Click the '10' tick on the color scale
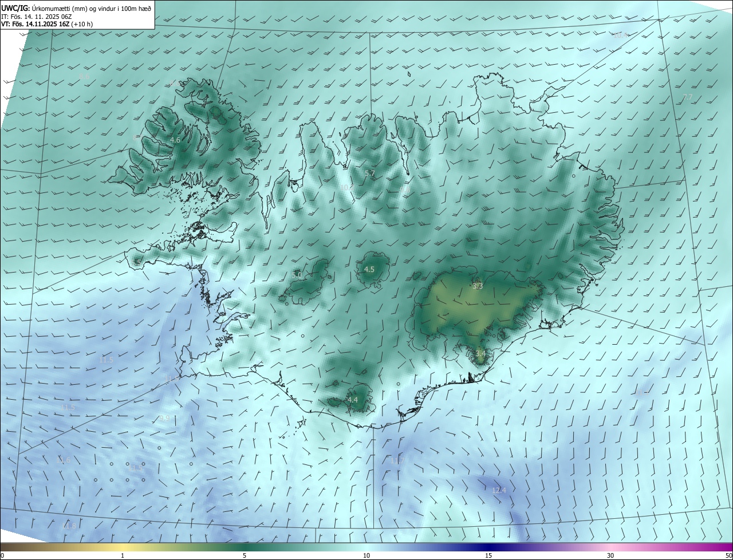Screen dimensions: 733x560 click(366, 556)
